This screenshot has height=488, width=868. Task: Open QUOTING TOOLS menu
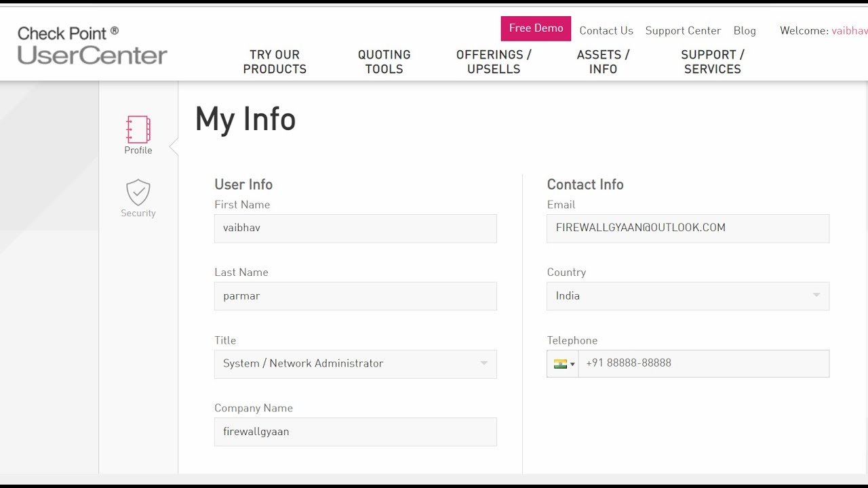pos(384,62)
